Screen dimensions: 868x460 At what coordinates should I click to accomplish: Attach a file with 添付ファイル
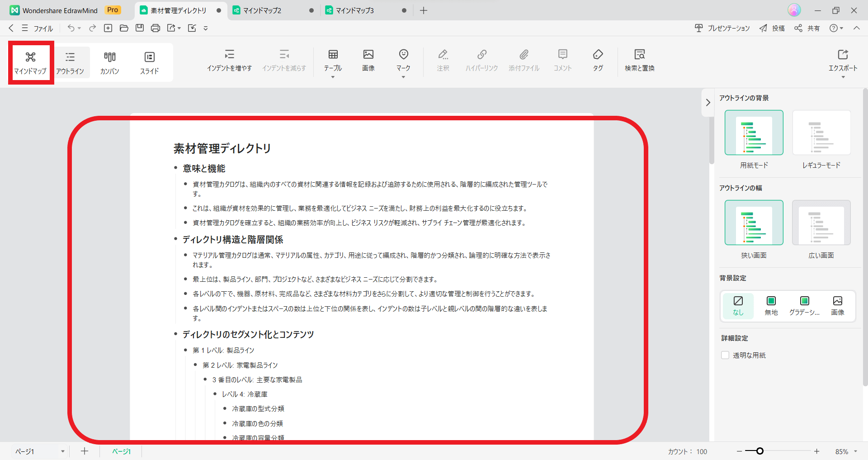click(x=524, y=61)
